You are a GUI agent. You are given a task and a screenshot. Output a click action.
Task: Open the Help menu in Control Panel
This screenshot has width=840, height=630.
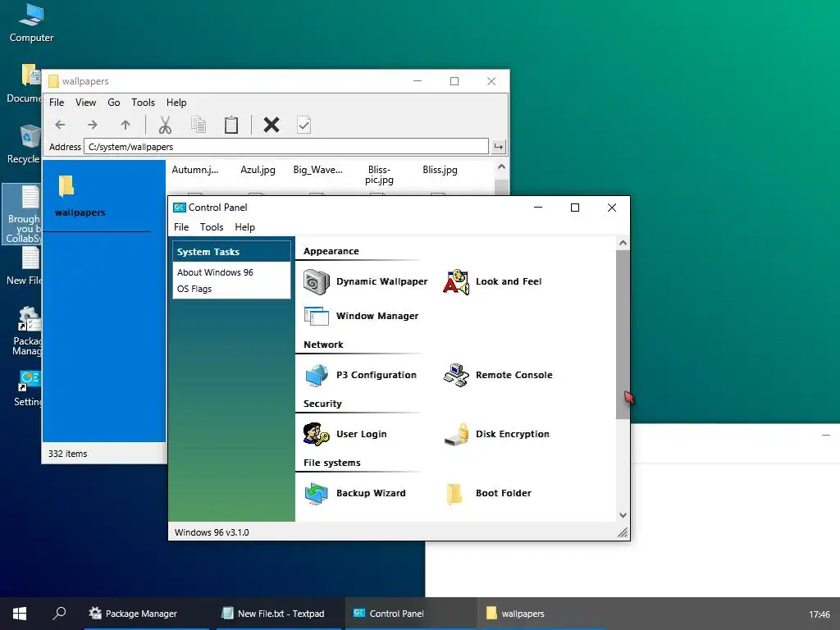click(244, 227)
